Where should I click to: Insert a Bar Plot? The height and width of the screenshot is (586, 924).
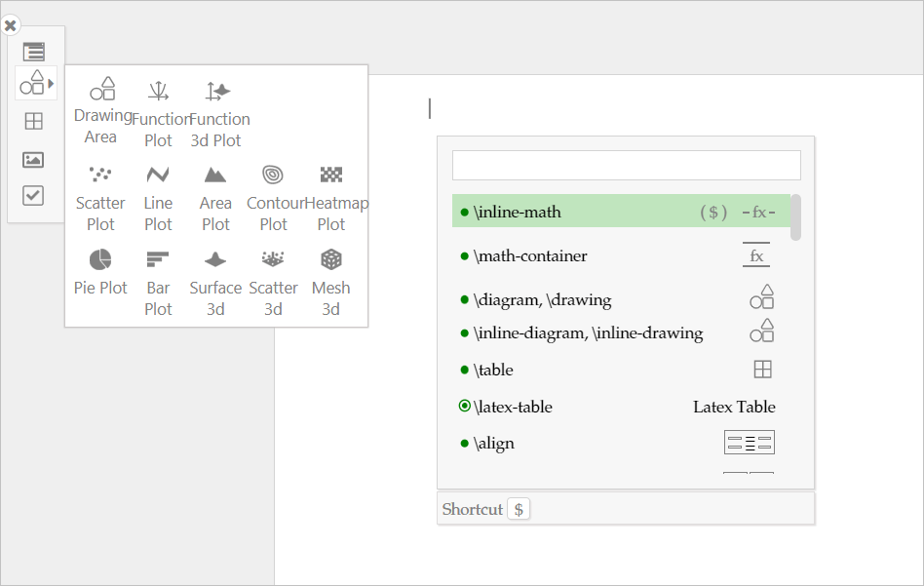click(158, 260)
